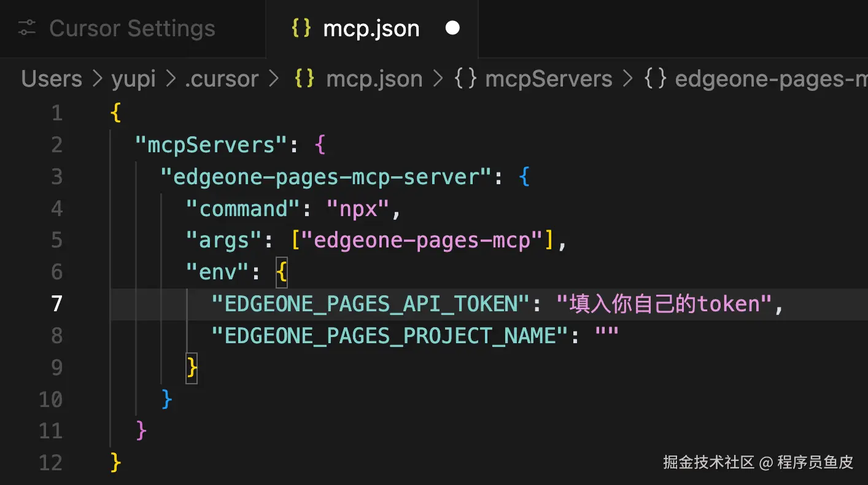Image resolution: width=868 pixels, height=485 pixels.
Task: Click the braces icon before mcpServers breadcrumb
Action: [465, 79]
